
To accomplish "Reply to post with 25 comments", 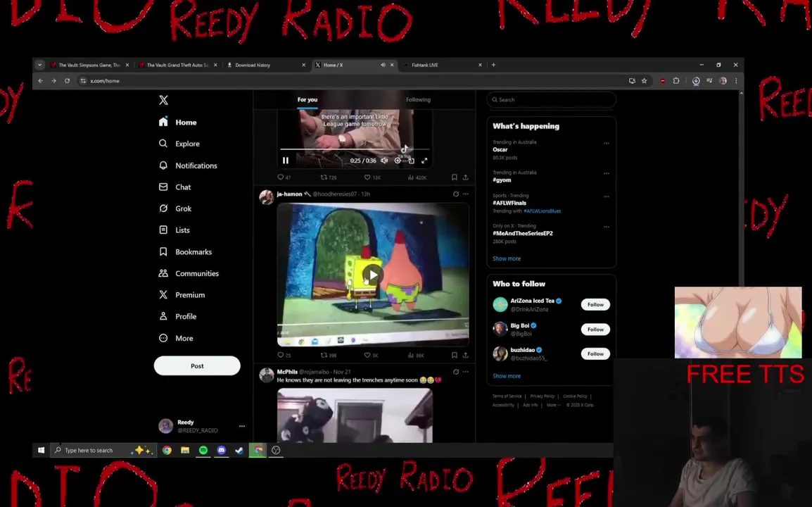I will (x=284, y=355).
